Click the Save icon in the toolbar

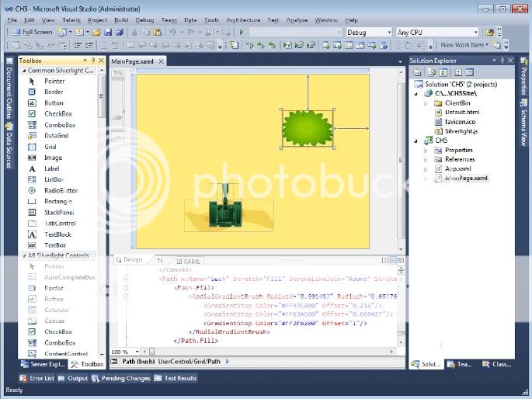coord(108,32)
